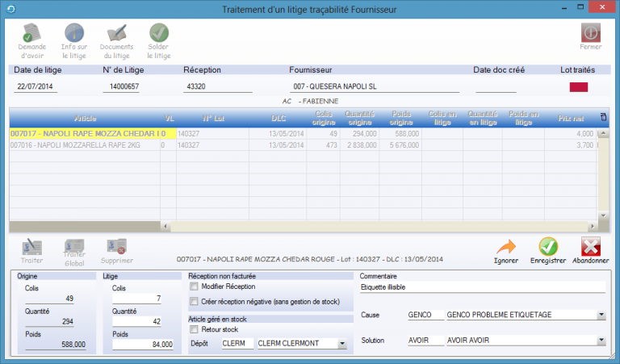Enable Modifier Réception checkbox
The height and width of the screenshot is (364, 620).
tap(194, 287)
